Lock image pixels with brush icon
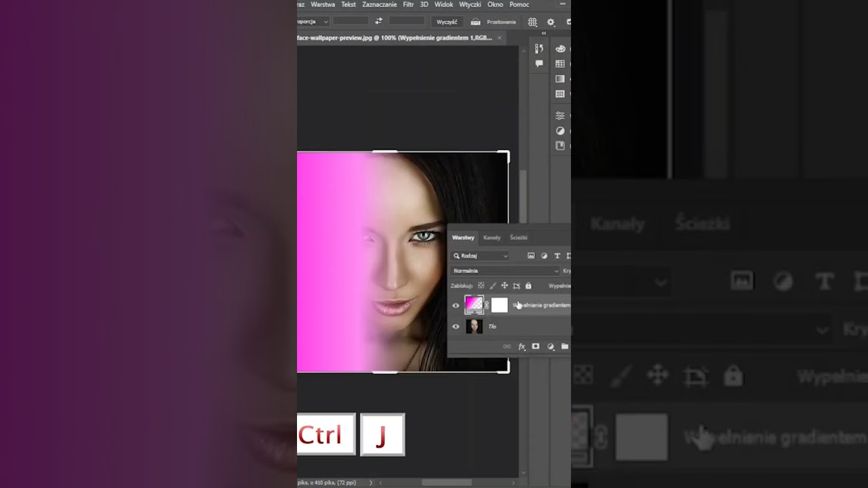868x488 pixels. point(493,285)
